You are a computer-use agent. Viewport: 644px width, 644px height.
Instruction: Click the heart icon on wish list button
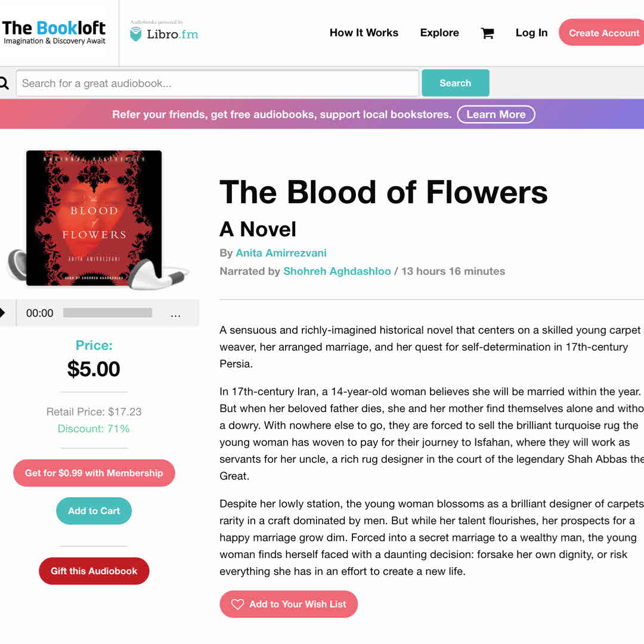[x=237, y=604]
